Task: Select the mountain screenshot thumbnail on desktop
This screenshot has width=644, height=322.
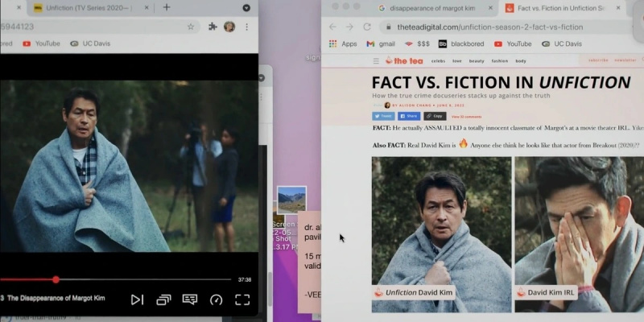Action: 291,200
